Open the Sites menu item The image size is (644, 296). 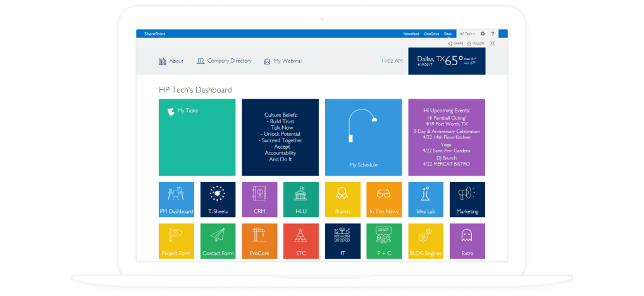(448, 34)
